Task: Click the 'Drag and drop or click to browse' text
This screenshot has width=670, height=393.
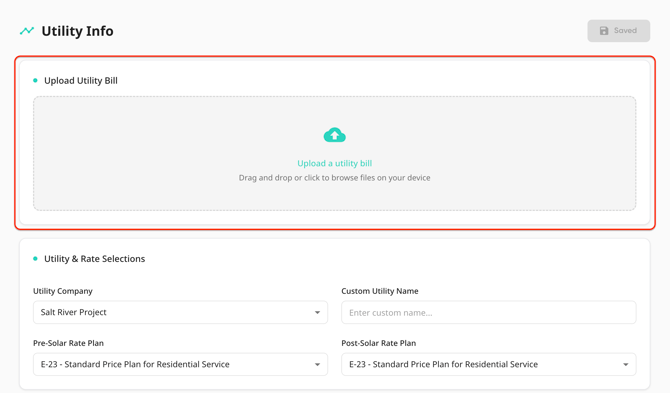Action: (x=335, y=178)
